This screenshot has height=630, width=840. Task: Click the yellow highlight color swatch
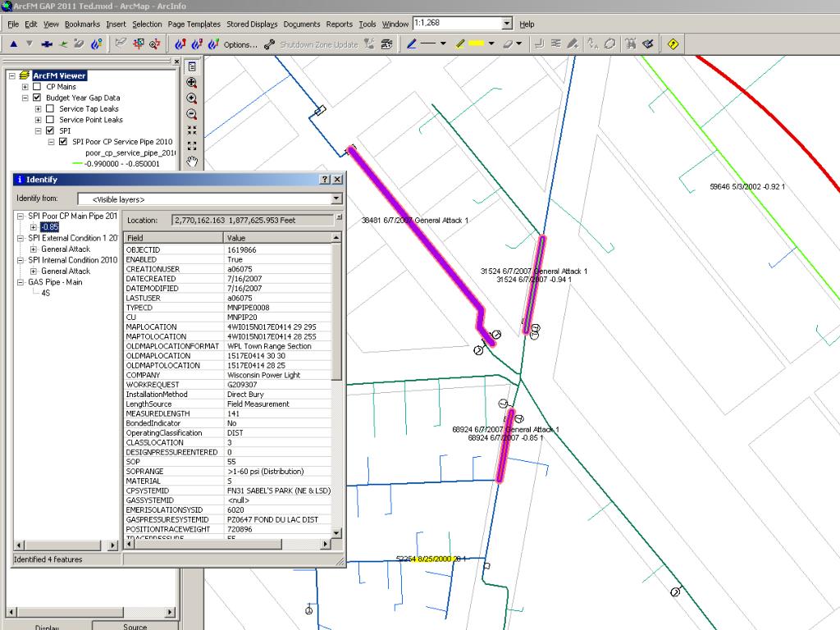pos(477,44)
